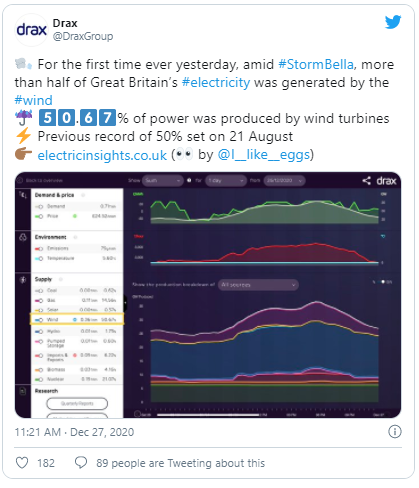Open replies via speech bubble icon
This screenshot has height=488, width=419.
coord(81,463)
